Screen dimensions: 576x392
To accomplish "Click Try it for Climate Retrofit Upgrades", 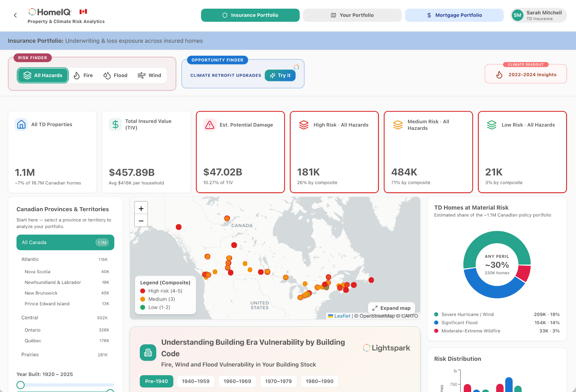I will tap(280, 75).
